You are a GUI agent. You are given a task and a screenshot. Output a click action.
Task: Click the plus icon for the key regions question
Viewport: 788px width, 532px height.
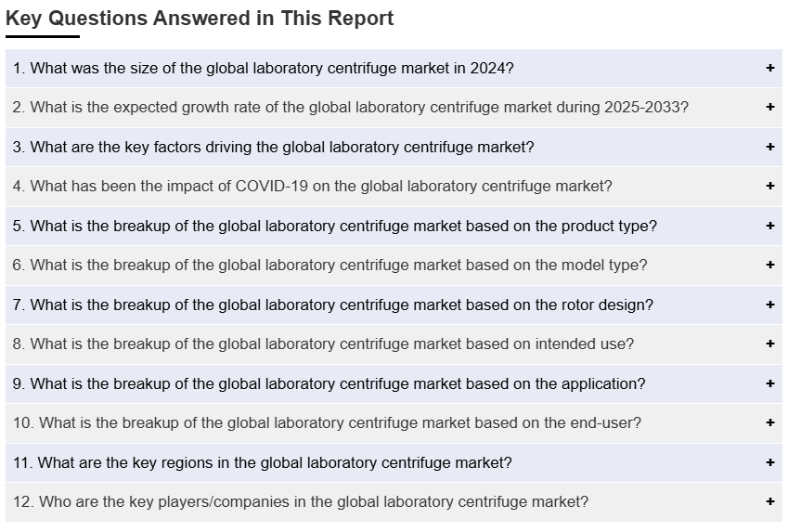[770, 462]
